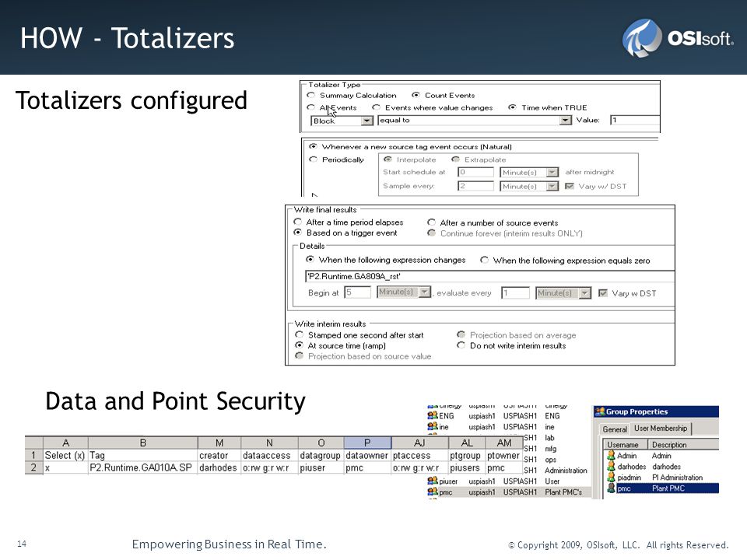Click the 'dataowner' header cell

click(366, 455)
